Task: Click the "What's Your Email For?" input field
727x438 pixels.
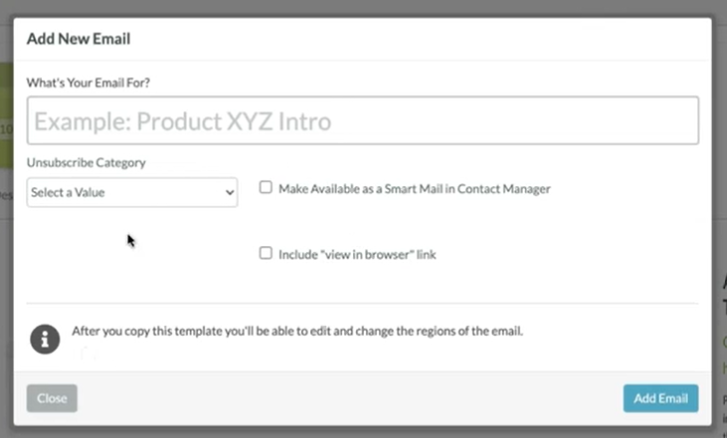Action: (x=362, y=121)
